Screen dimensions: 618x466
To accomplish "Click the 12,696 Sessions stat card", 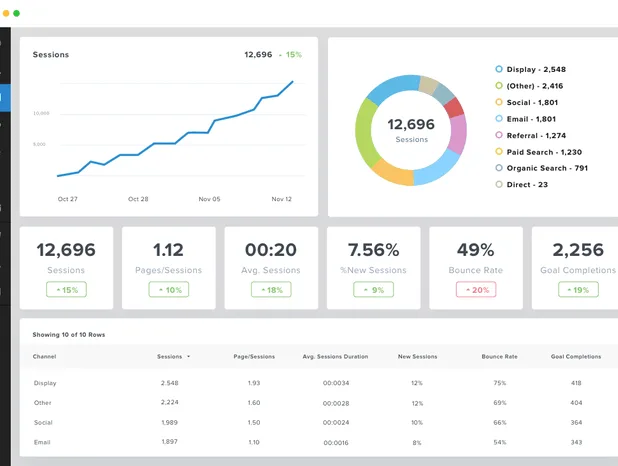I will coord(66,268).
